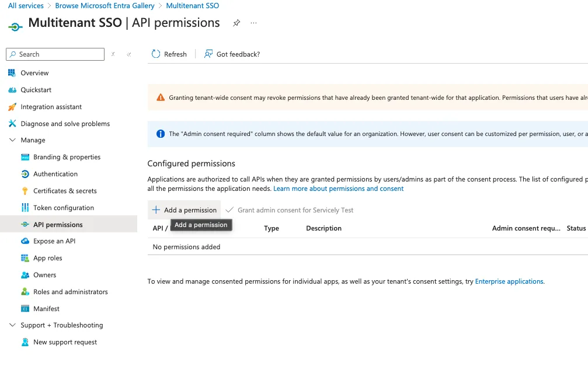The width and height of the screenshot is (588, 373).
Task: Click the Roles and administrators icon
Action: [x=25, y=292]
